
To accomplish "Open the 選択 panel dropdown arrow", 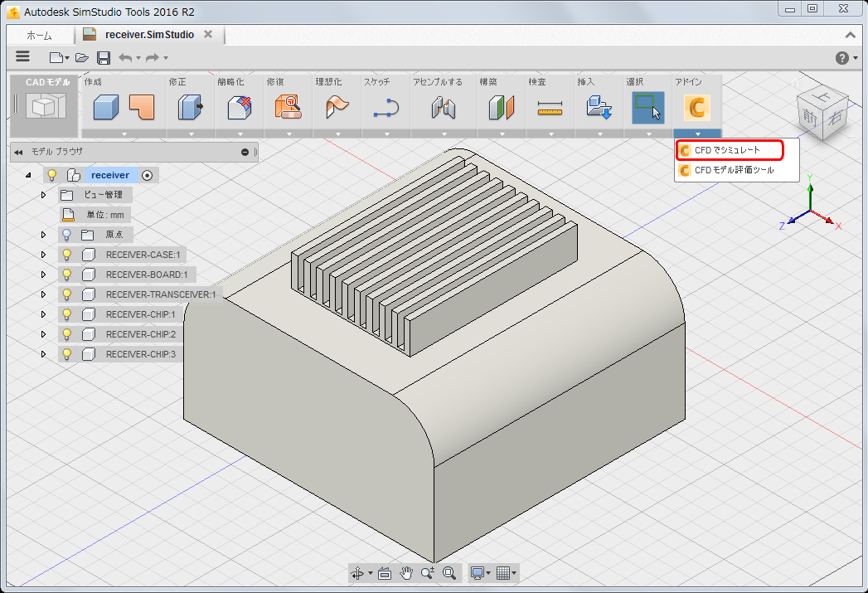I will (649, 134).
